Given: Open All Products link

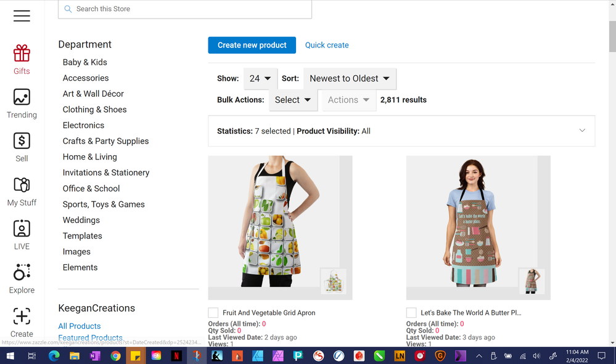Looking at the screenshot, I should 80,326.
